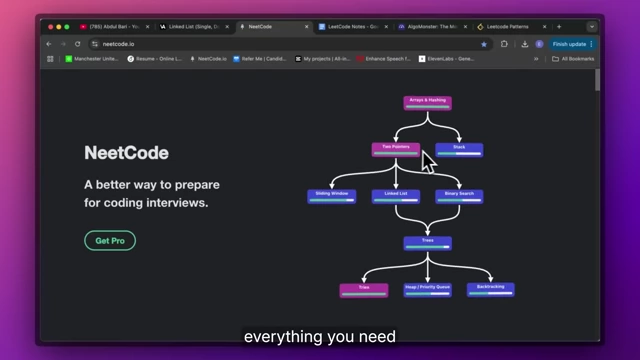Click the NeetCode heading text
Screen dimensions: 640x360
pyautogui.click(x=126, y=153)
